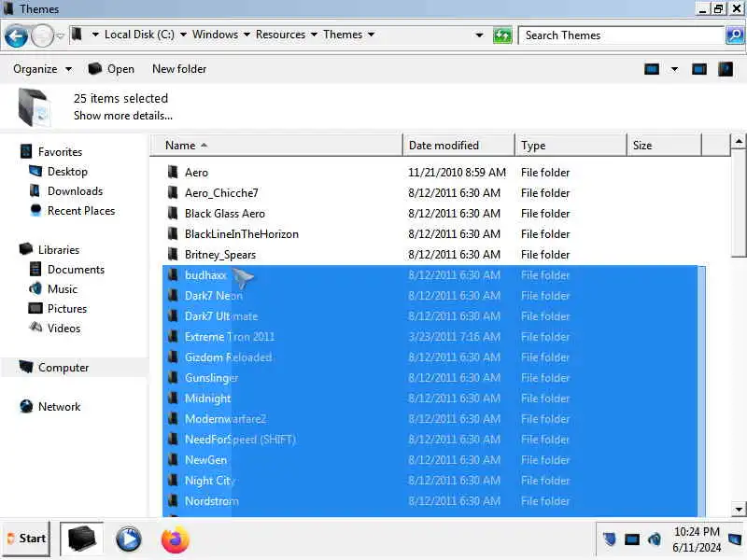Navigate to Local Disk (C:) breadcrumb
The height and width of the screenshot is (560, 747).
[139, 35]
